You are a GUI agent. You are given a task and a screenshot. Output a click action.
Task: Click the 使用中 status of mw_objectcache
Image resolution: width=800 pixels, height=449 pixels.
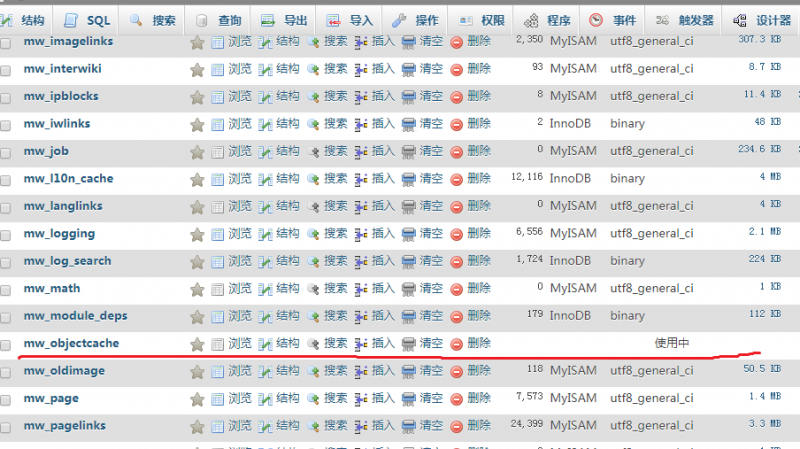coord(672,343)
